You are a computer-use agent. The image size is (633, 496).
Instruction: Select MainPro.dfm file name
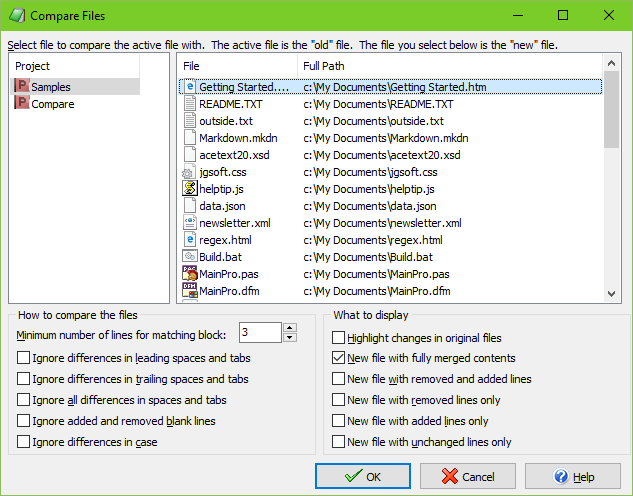pyautogui.click(x=229, y=291)
